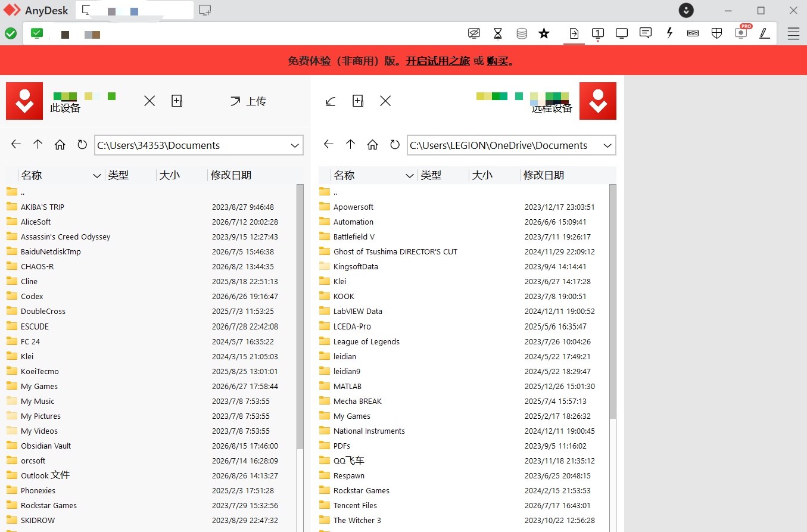Click the hourglass icon in the toolbar
Image resolution: width=807 pixels, height=532 pixels.
(x=498, y=33)
